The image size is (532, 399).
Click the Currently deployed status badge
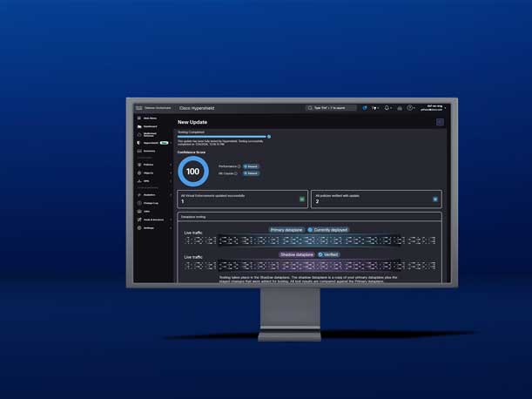[x=327, y=230]
